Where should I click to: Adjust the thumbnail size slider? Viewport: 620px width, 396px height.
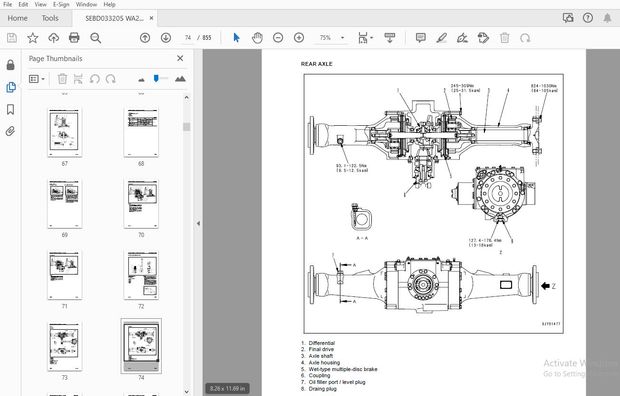[x=156, y=78]
